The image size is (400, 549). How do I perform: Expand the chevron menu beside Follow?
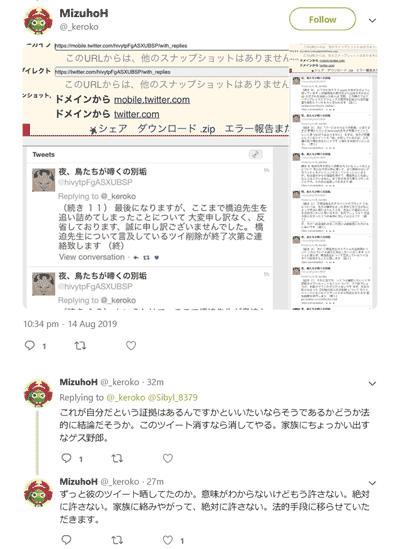point(372,20)
